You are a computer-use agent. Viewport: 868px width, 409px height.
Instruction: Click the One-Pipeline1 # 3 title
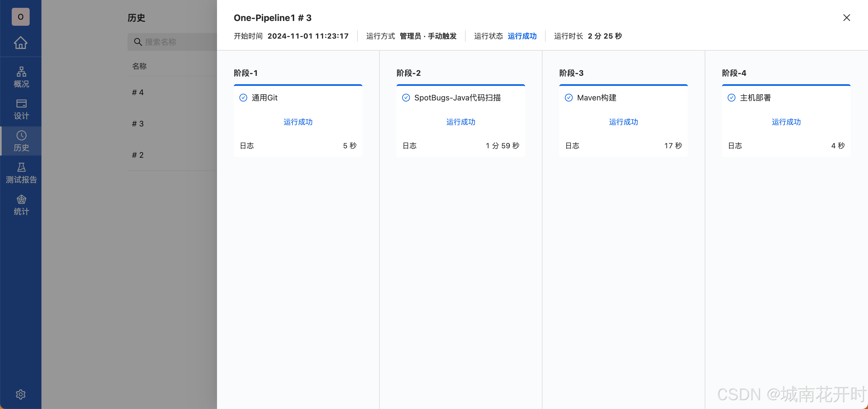pyautogui.click(x=273, y=18)
